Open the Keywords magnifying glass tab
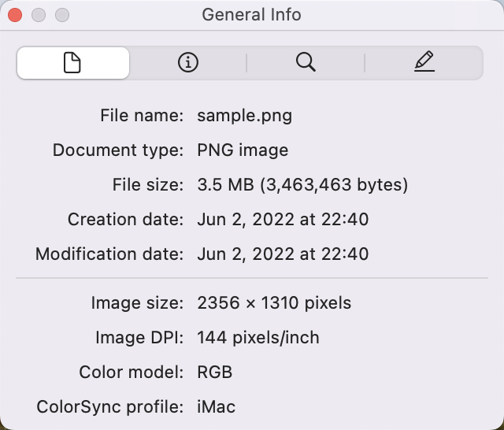This screenshot has height=430, width=504. 306,62
